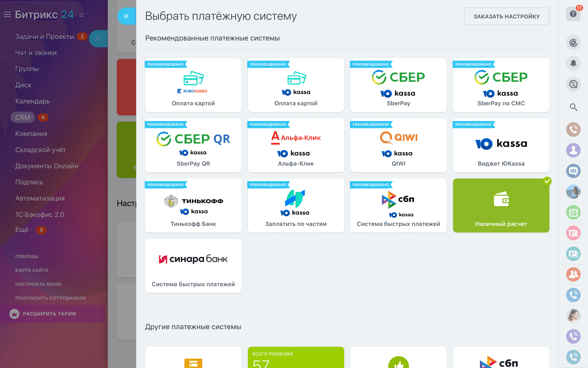Open the landscape photo avatar chat
588x368 pixels.
573,191
